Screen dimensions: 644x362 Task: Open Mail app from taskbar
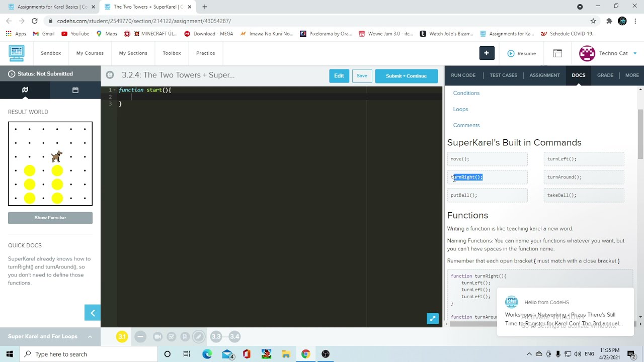pyautogui.click(x=227, y=354)
